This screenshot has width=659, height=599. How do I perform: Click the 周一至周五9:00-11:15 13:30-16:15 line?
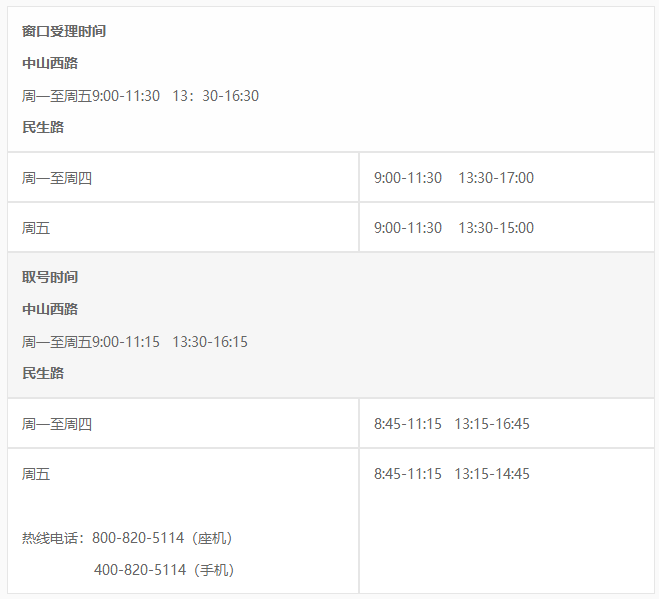135,342
